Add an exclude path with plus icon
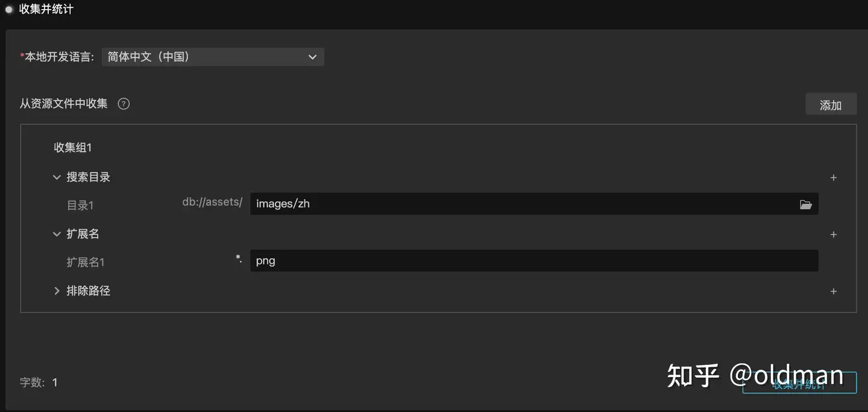The height and width of the screenshot is (412, 868). click(834, 291)
